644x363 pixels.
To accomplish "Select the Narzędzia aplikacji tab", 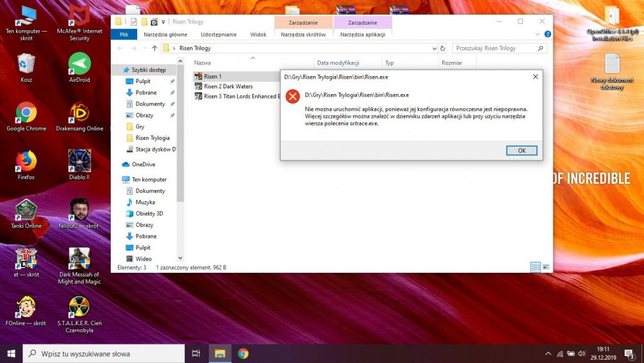I will point(363,35).
